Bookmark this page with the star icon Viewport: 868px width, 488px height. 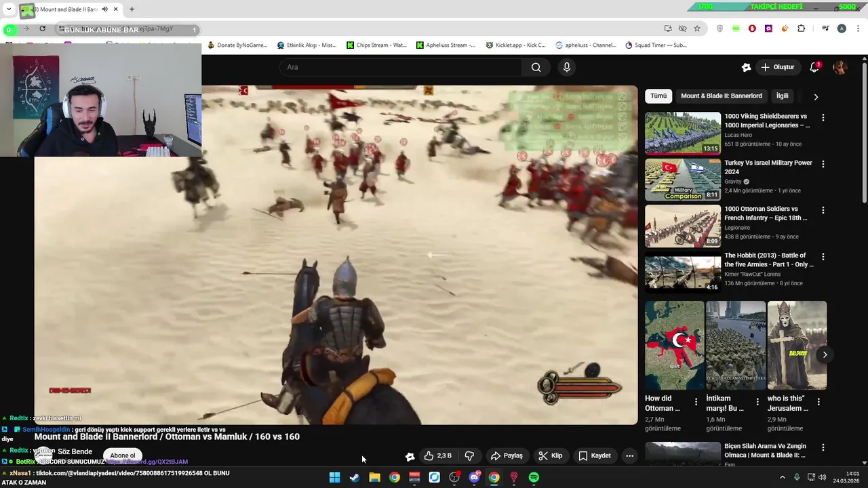[697, 28]
